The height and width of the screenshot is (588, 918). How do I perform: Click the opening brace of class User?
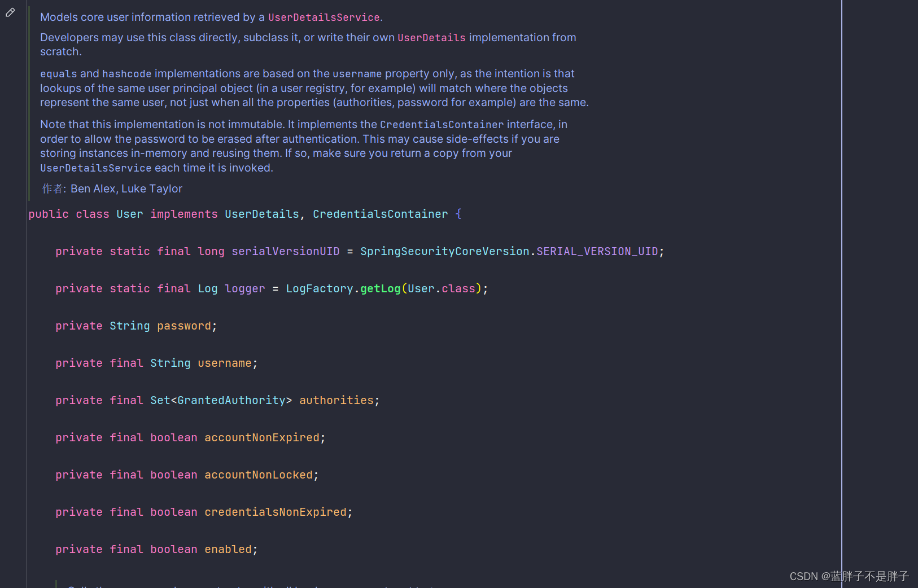click(458, 214)
